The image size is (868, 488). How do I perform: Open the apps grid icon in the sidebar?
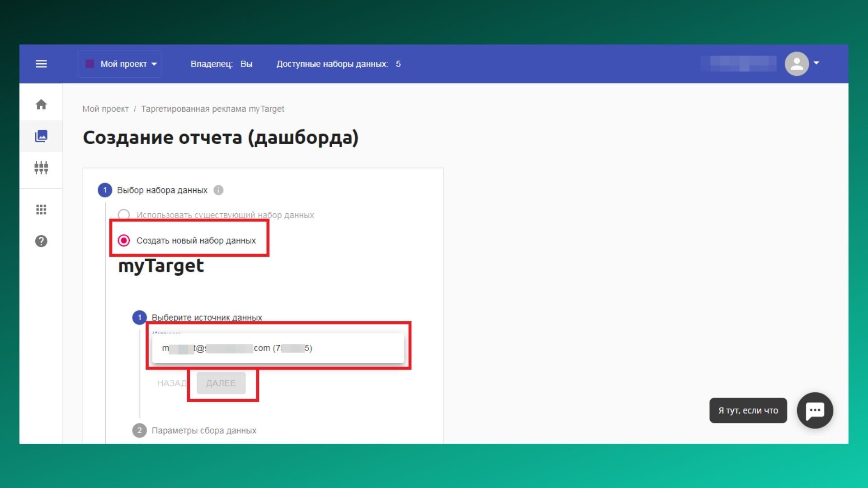tap(41, 209)
